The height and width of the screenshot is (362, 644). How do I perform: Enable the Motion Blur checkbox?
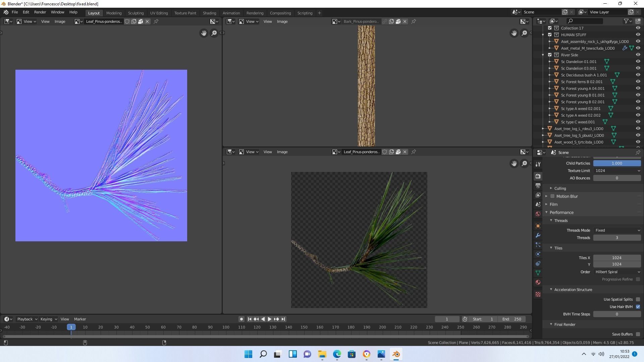pyautogui.click(x=552, y=196)
